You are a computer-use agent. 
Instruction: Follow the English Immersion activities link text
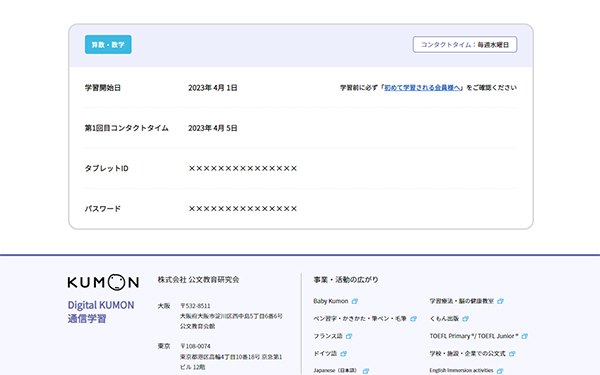(x=461, y=371)
